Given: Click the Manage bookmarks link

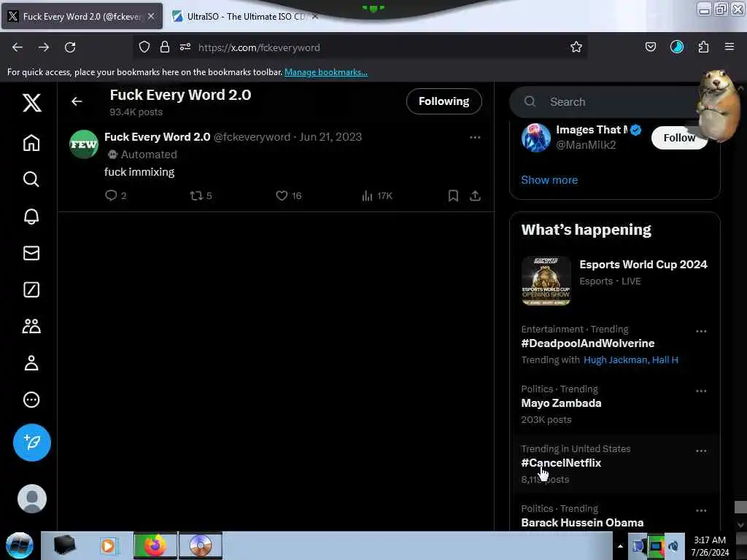Looking at the screenshot, I should pos(326,72).
